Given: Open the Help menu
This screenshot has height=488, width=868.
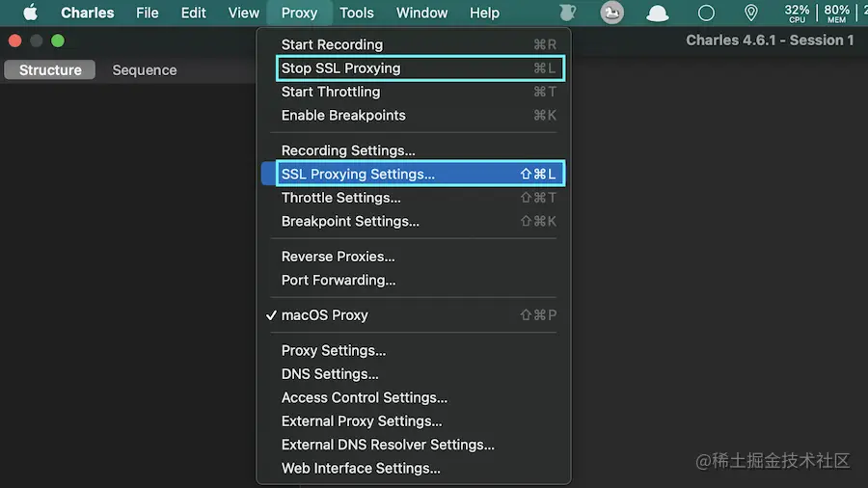Looking at the screenshot, I should (x=484, y=13).
